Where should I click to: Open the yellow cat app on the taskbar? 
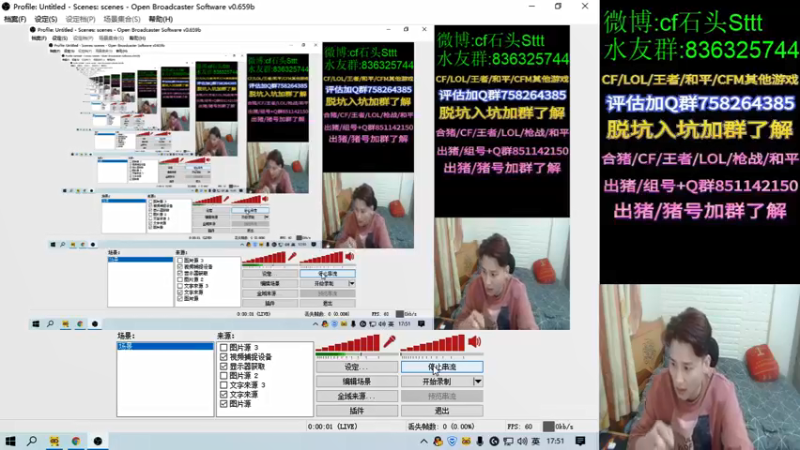54,441
